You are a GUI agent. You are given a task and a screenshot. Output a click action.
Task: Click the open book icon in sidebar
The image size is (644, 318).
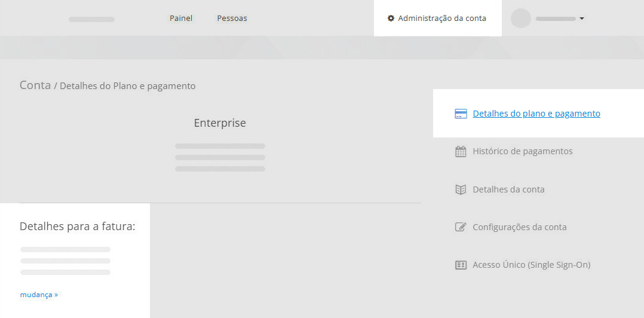click(461, 189)
